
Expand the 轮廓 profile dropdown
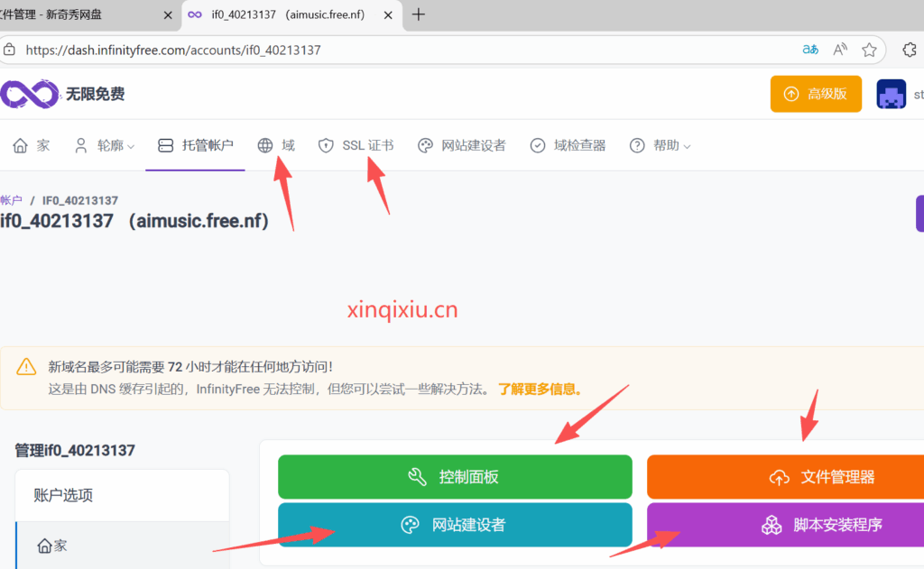105,145
